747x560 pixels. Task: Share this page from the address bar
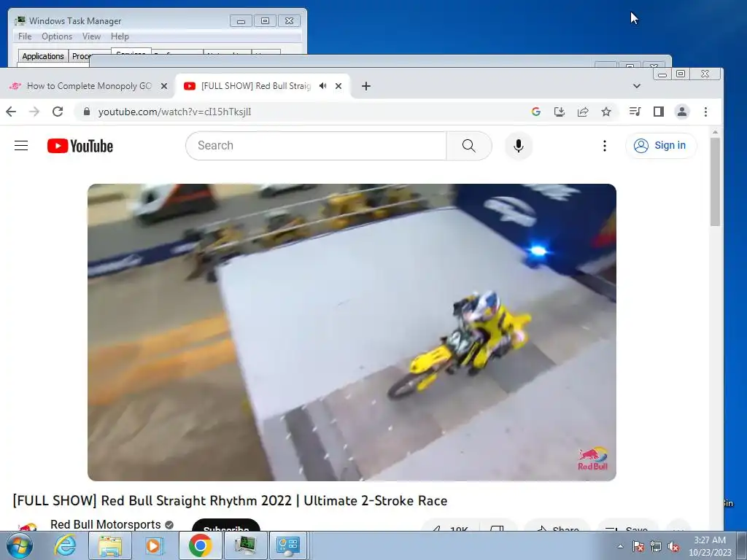click(x=583, y=112)
